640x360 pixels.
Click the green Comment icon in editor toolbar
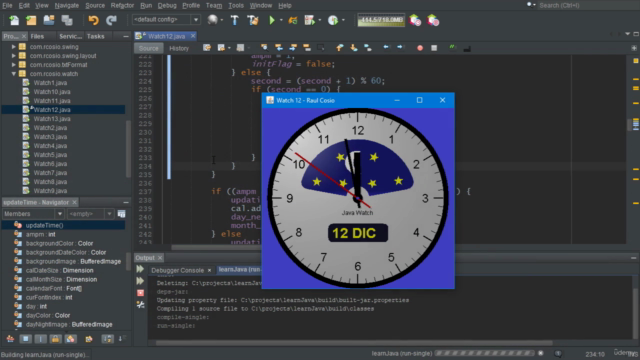pos(452,48)
